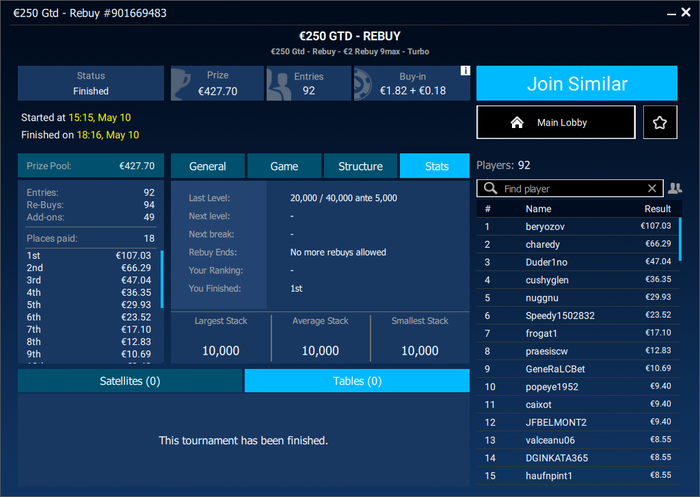
Task: Click the Smallest Stack 10,000 value
Action: [420, 351]
